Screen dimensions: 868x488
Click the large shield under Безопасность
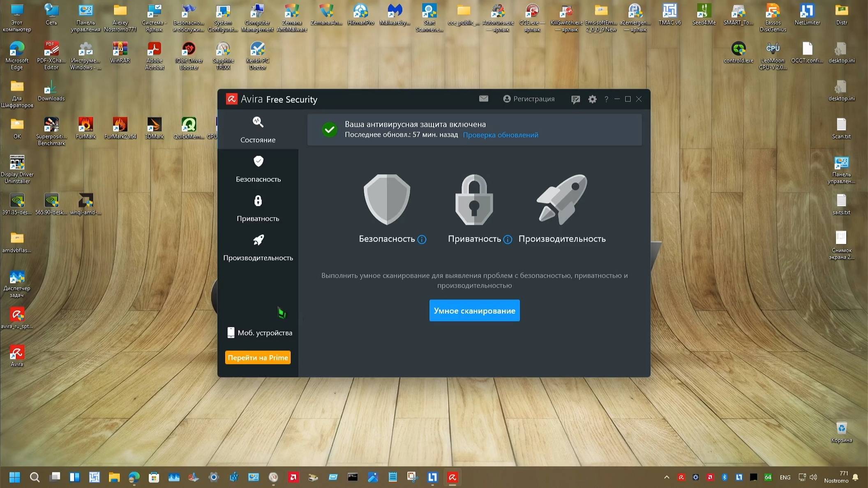[387, 200]
